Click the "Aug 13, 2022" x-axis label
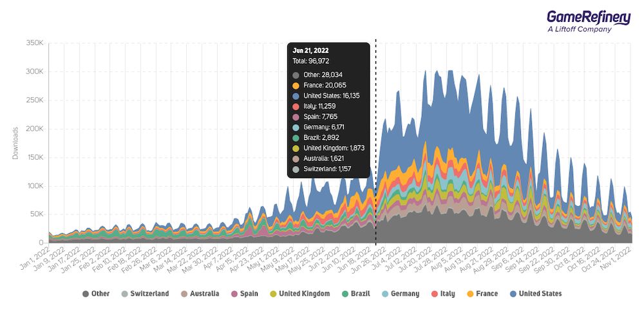 (462, 259)
